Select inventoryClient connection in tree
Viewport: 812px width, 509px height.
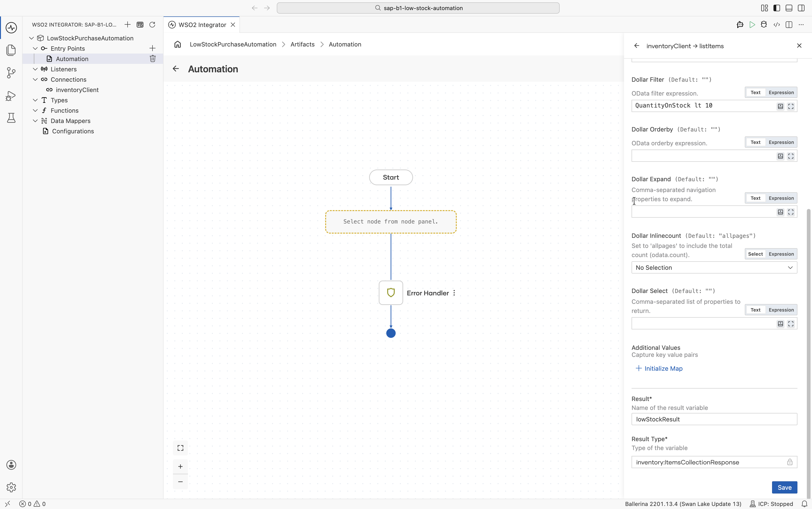pyautogui.click(x=77, y=90)
